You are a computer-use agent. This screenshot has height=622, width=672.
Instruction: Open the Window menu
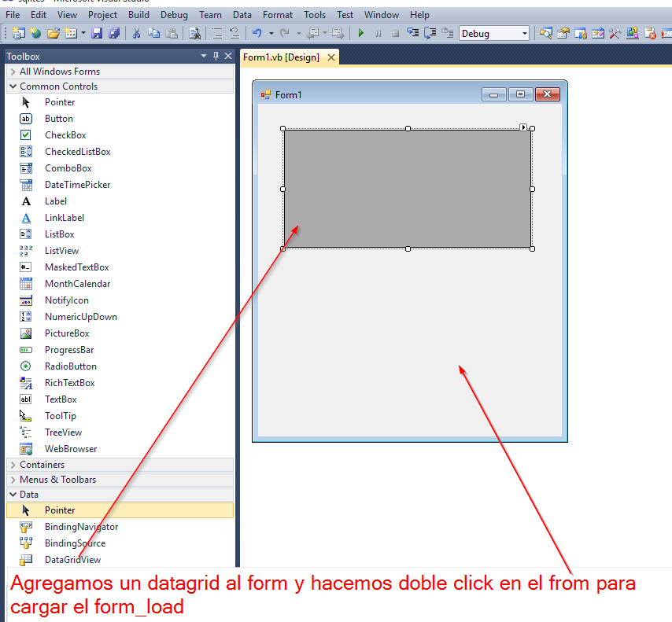(382, 15)
